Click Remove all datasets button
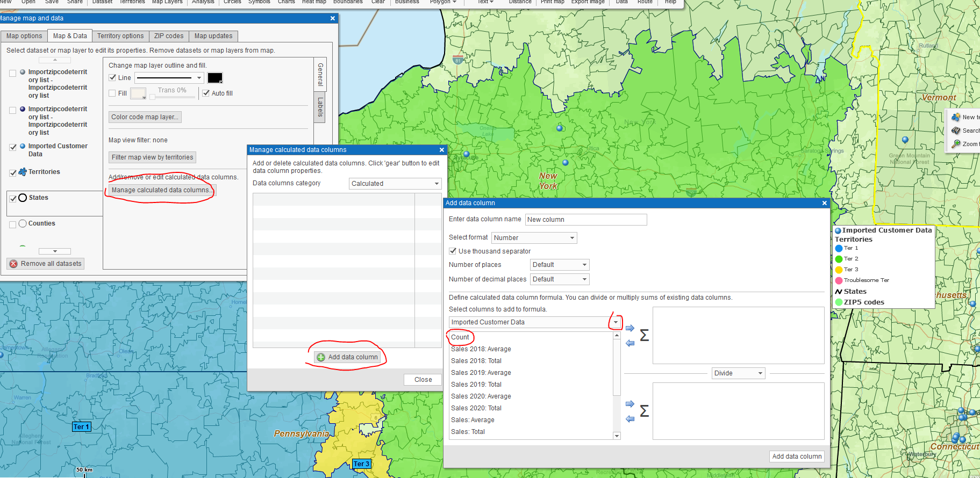Image resolution: width=980 pixels, height=478 pixels. (45, 264)
